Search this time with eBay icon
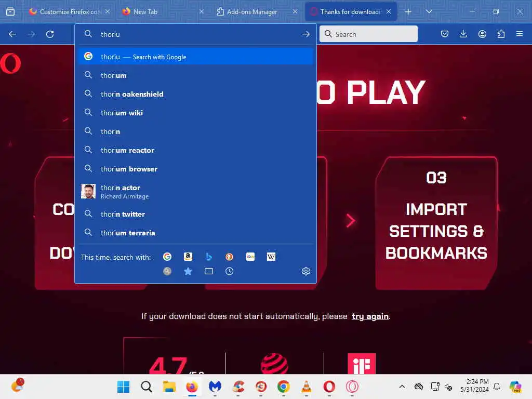This screenshot has width=532, height=399. pos(250,257)
